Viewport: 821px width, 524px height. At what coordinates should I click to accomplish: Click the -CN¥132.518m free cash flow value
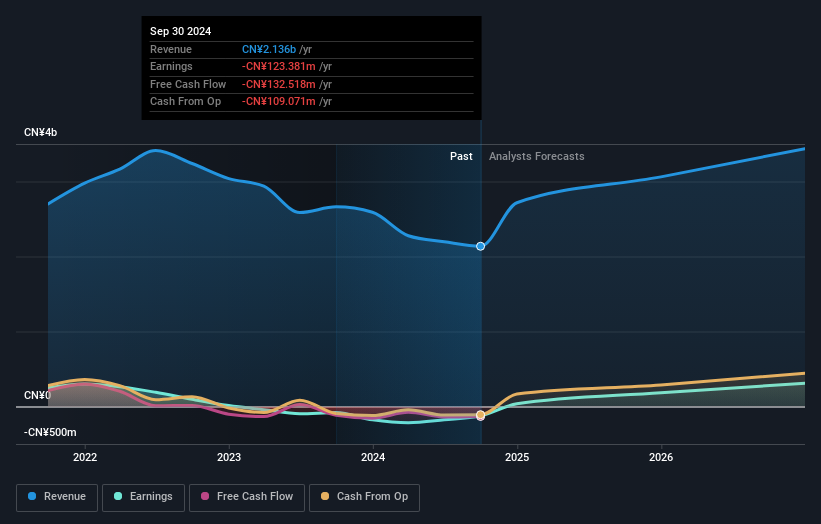pos(279,84)
